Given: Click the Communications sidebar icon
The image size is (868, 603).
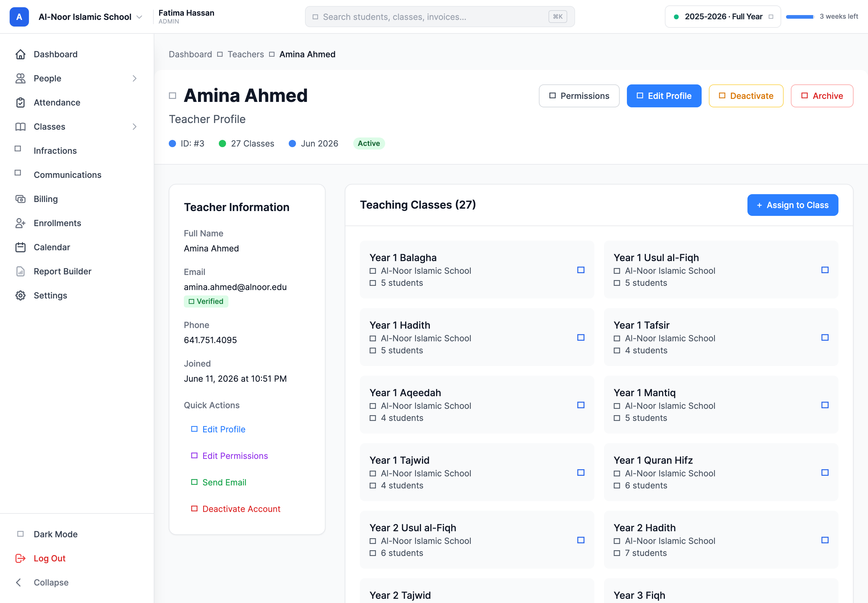Looking at the screenshot, I should point(18,173).
